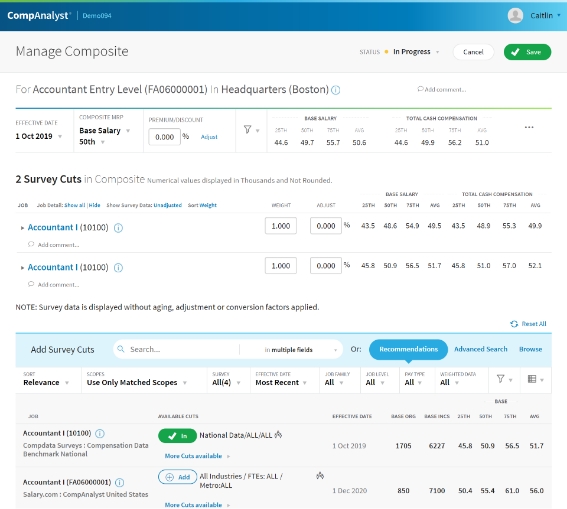The height and width of the screenshot is (509, 567).
Task: Click the column layout table icon
Action: pyautogui.click(x=532, y=379)
